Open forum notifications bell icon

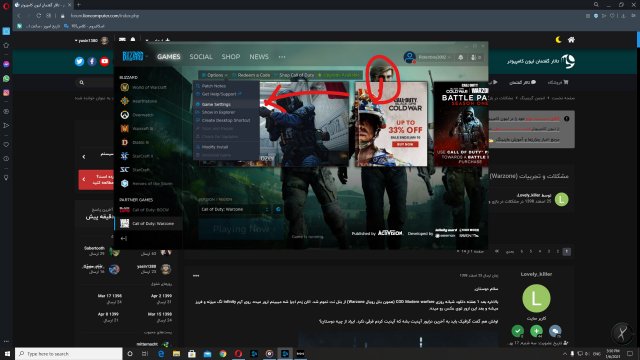133,40
